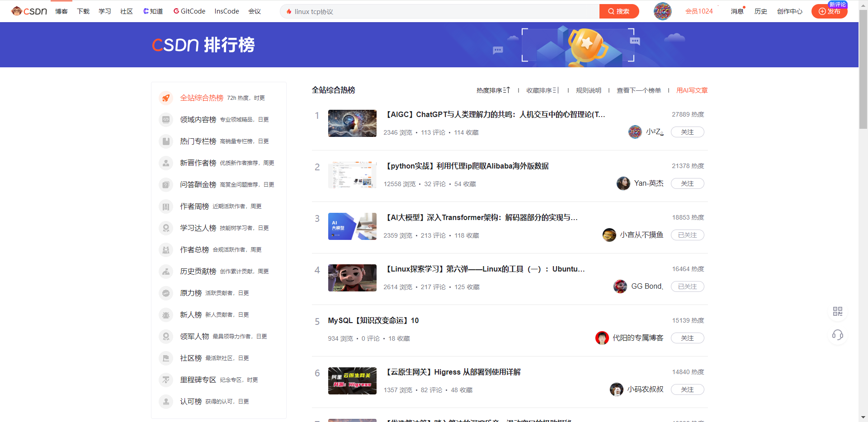Click the 热门专栏榜 sidebar icon
Screen dimensions: 868x422
point(166,141)
